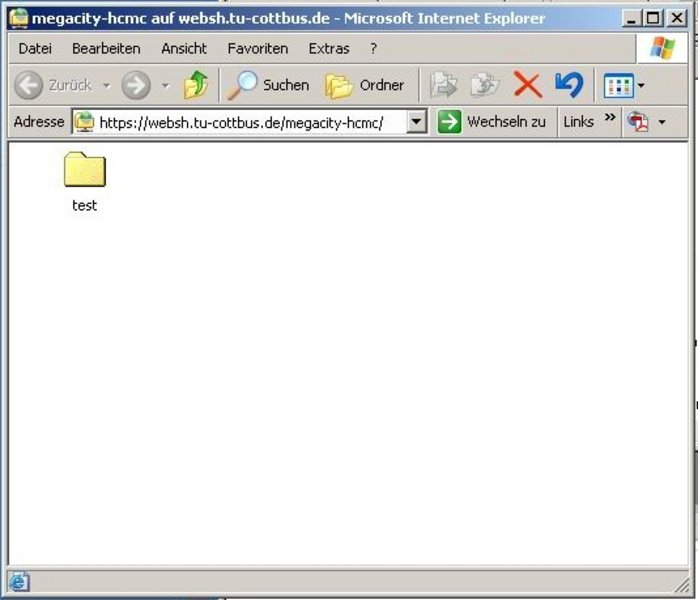The height and width of the screenshot is (600, 698).
Task: Click the green forward arrow button
Action: tap(136, 86)
